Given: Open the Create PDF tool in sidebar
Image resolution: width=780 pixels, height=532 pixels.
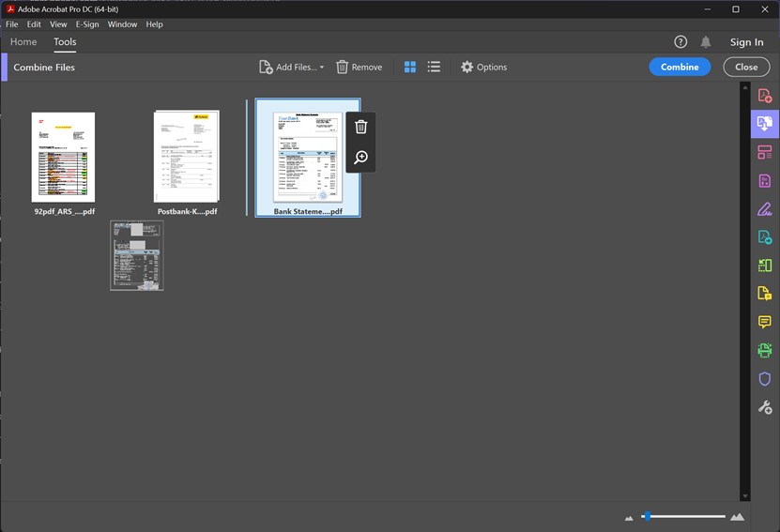Looking at the screenshot, I should point(765,96).
